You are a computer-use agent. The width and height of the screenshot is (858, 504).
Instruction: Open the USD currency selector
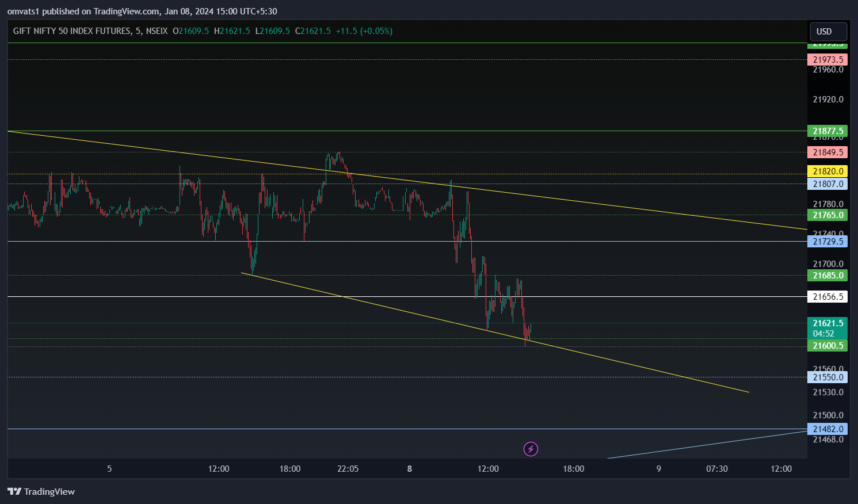(828, 31)
